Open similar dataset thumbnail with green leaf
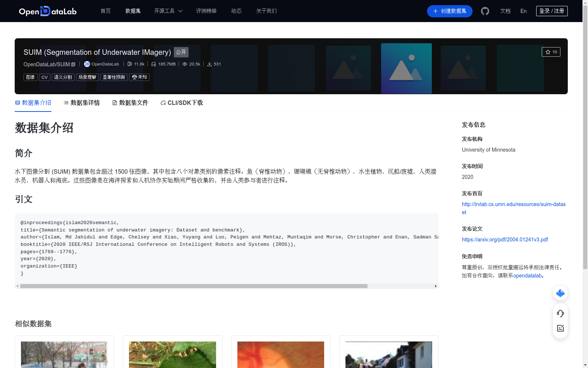The height and width of the screenshot is (368, 588). coord(172,355)
